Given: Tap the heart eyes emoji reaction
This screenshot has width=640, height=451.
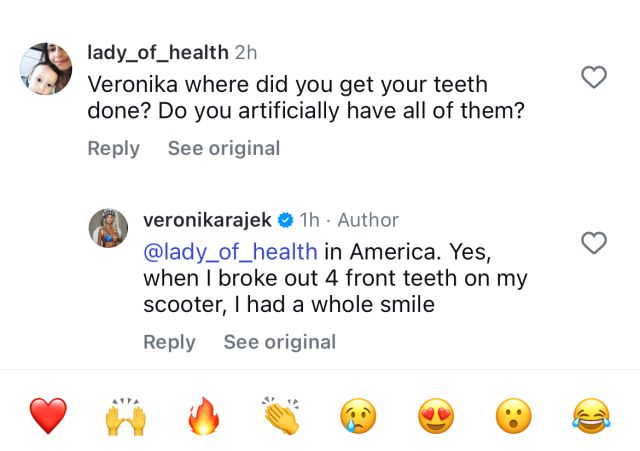Looking at the screenshot, I should click(436, 415).
